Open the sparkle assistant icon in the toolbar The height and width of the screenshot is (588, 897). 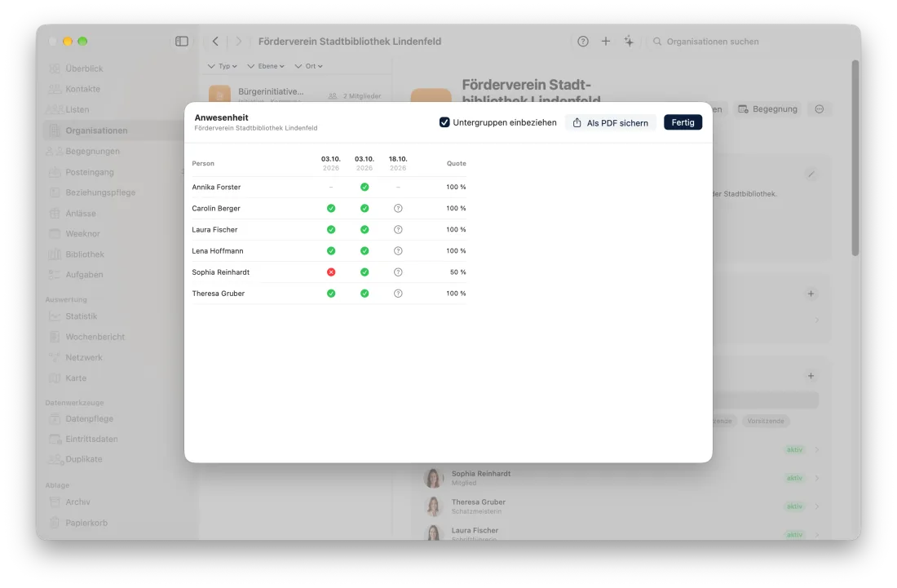click(629, 41)
